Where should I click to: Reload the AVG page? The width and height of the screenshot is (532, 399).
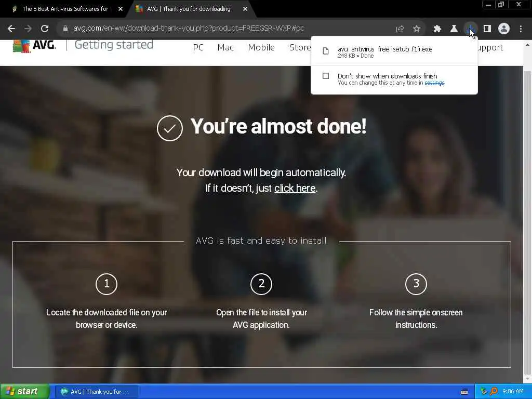click(x=45, y=29)
